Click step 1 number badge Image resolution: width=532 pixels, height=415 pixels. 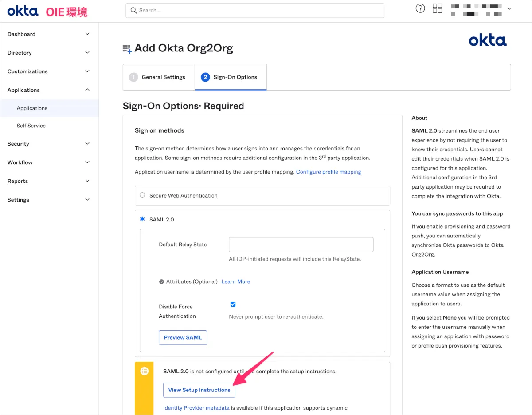[x=133, y=77]
